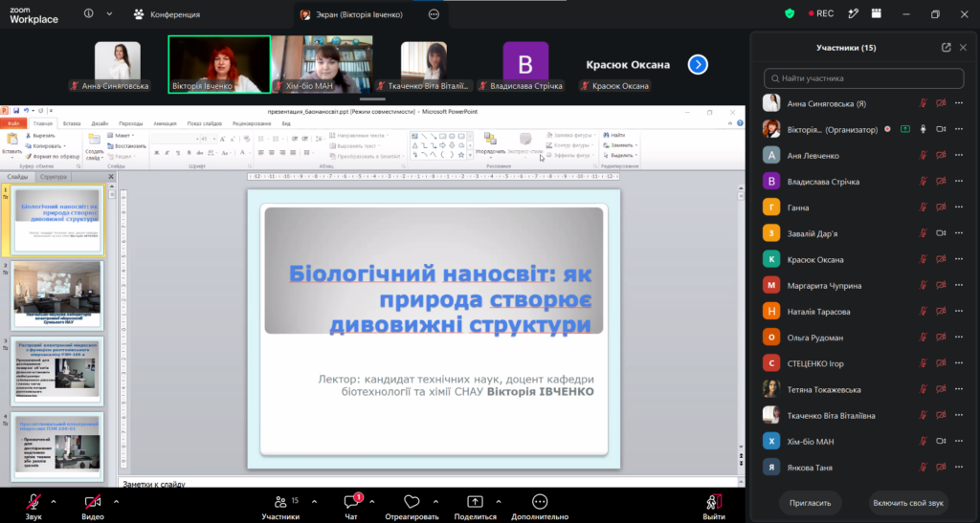Click the 'Найти участника' search field
The image size is (980, 523).
(x=864, y=78)
